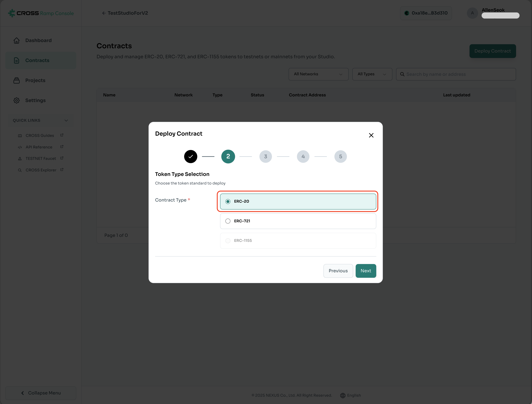Open the All Types filter dropdown
This screenshot has height=404, width=532.
(372, 74)
